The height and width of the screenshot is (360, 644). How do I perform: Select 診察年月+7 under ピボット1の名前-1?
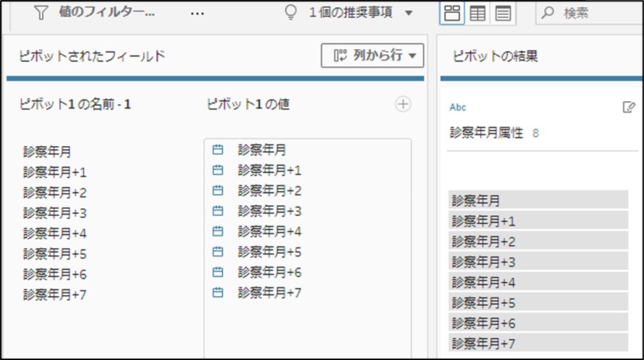pos(54,294)
